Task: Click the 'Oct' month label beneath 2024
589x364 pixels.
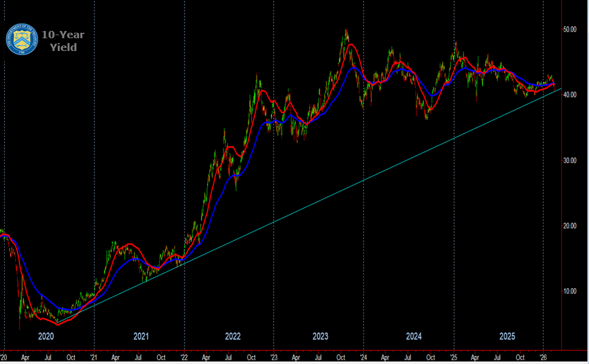Action: point(431,358)
